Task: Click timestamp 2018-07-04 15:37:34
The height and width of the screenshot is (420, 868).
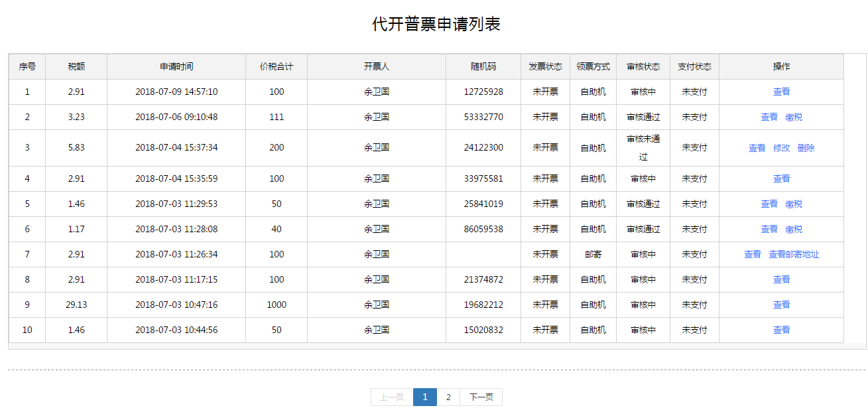Action: pyautogui.click(x=176, y=148)
